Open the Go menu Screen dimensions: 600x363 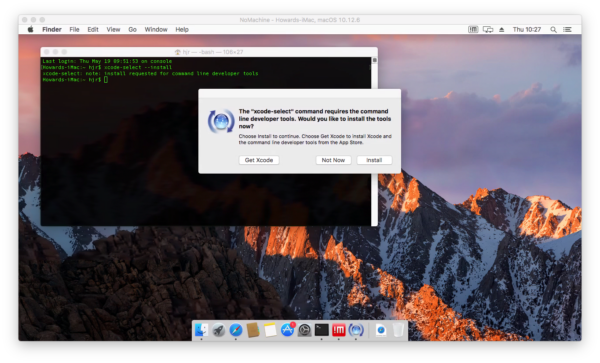click(x=132, y=29)
